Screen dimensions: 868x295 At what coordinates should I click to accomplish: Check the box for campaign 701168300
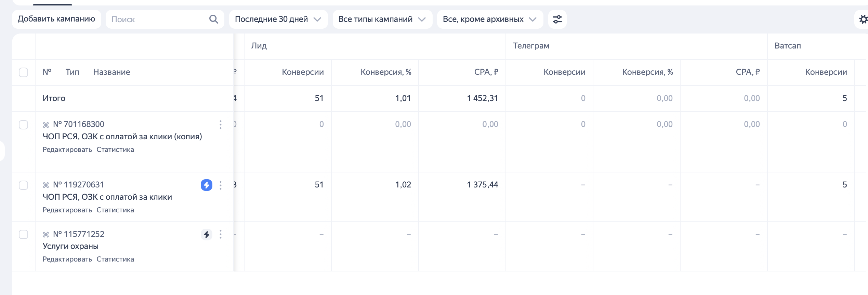(x=24, y=125)
